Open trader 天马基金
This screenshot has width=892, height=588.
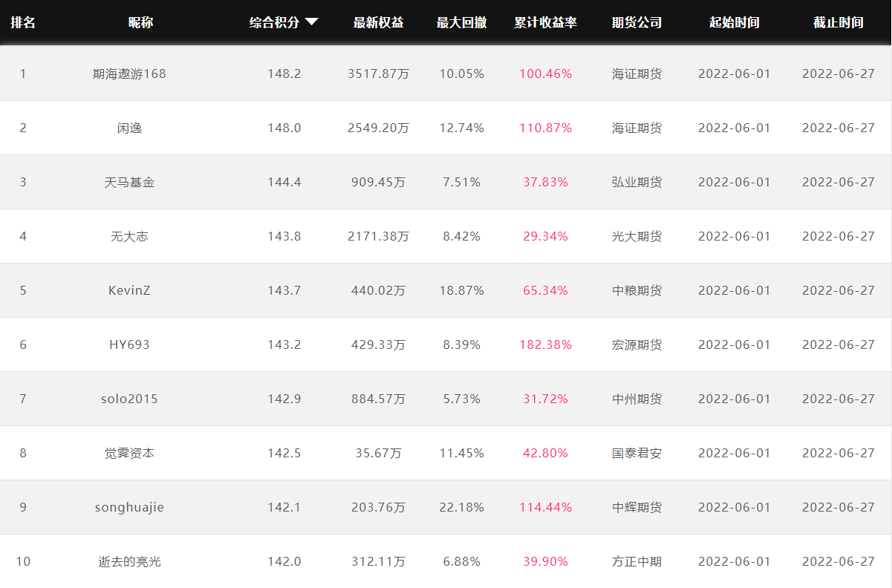click(x=130, y=182)
